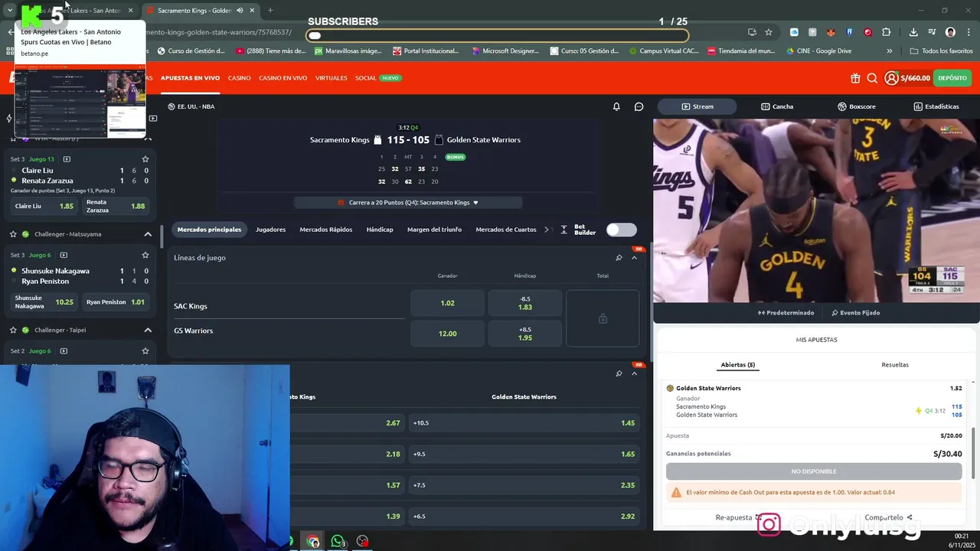
Task: Click the Chrome downloads icon
Action: coord(913,32)
